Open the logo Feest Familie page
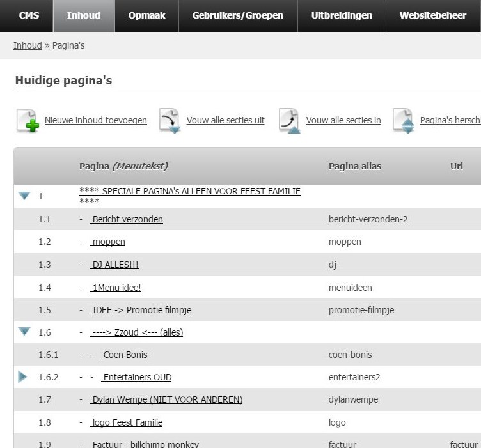This screenshot has height=448, width=481. (127, 422)
